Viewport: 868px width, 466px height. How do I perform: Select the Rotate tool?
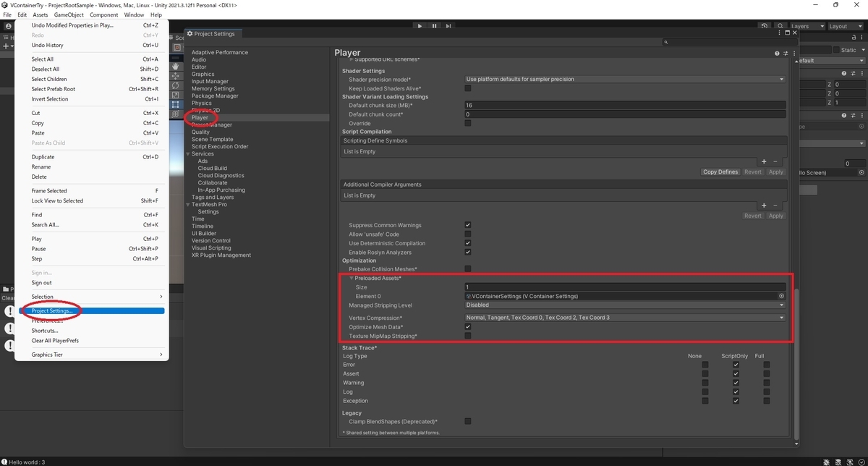[174, 85]
